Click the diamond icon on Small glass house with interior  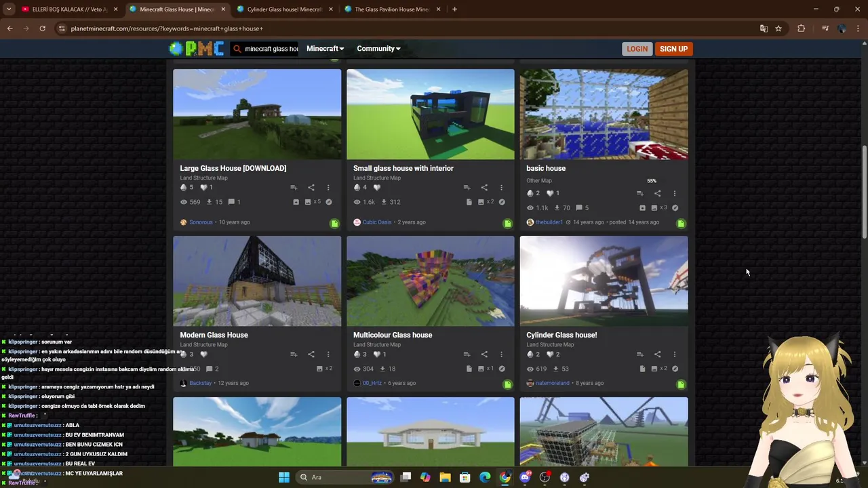pos(357,188)
